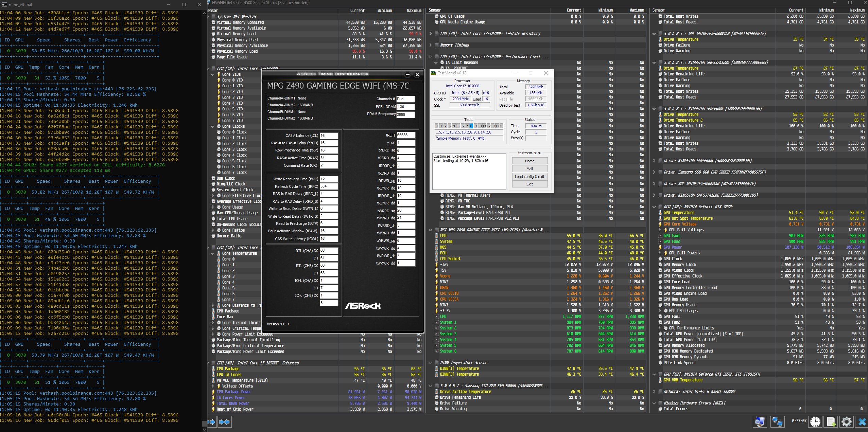Collapse the GPU NVIDIA GeForce RTX 3070 group

[x=654, y=207]
